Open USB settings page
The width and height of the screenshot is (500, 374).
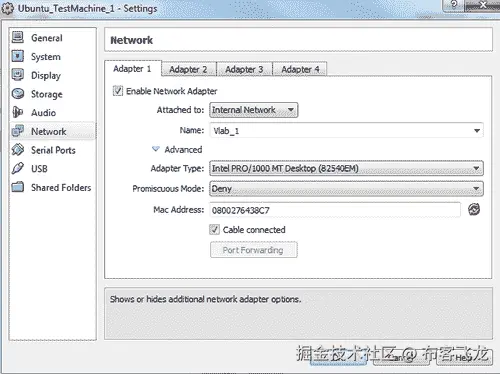pyautogui.click(x=53, y=169)
